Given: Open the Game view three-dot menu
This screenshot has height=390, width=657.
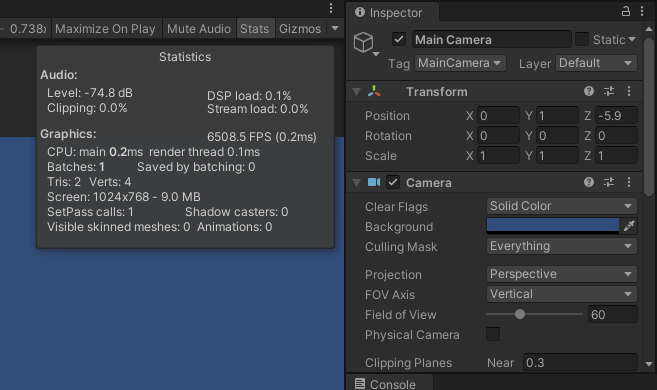Looking at the screenshot, I should pyautogui.click(x=331, y=8).
